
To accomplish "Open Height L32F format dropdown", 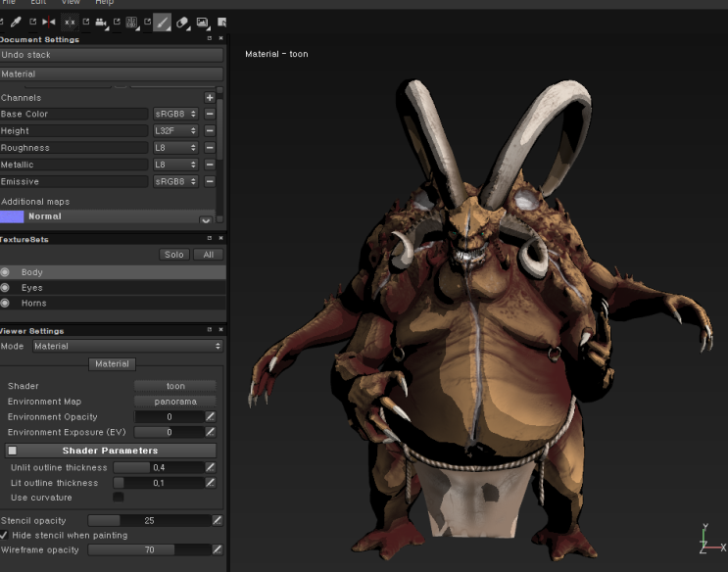I will 176,131.
